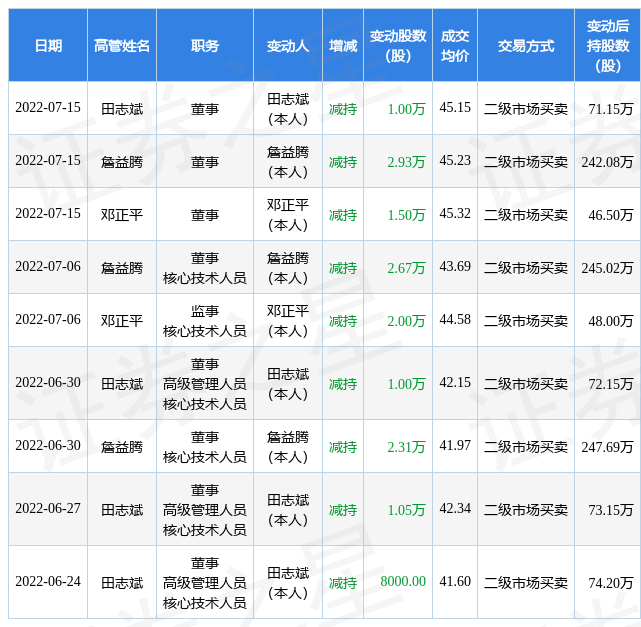Click 邓正平 (本人) in the 46.50万 row
Screen dimensions: 641x627
pos(288,215)
